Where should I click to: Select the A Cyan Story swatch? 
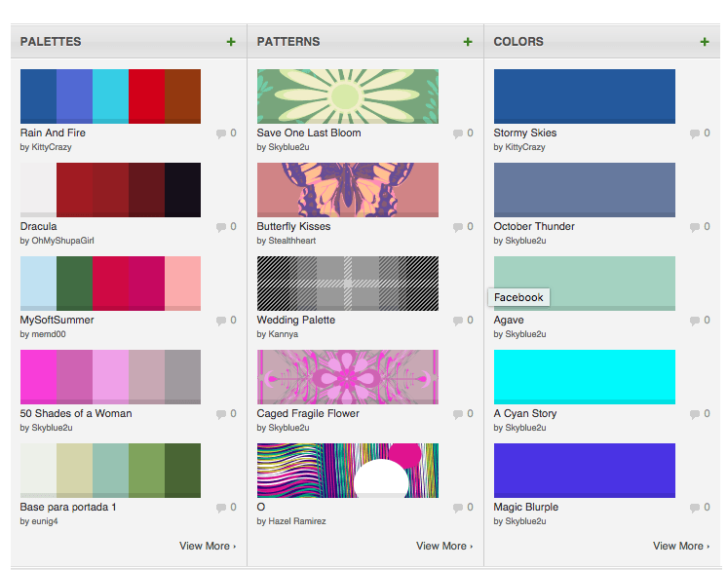(x=585, y=377)
